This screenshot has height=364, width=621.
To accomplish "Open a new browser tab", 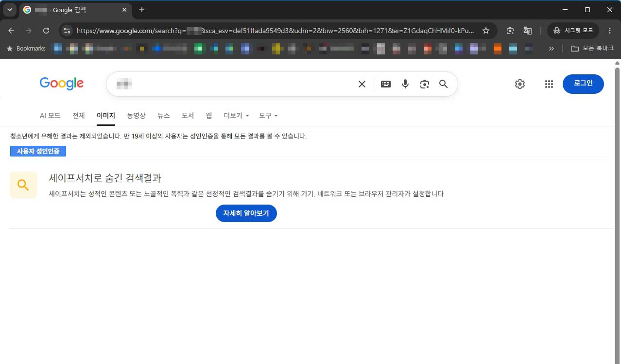I will click(x=142, y=10).
